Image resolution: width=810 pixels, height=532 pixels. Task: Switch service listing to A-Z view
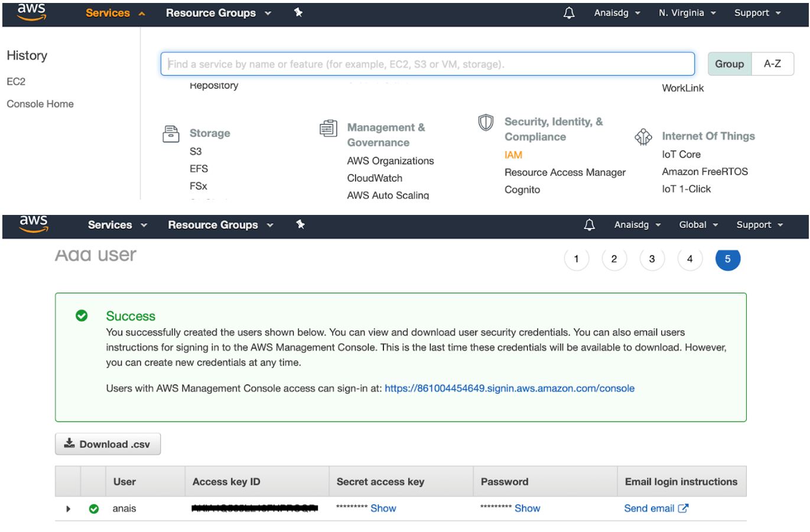pos(773,63)
